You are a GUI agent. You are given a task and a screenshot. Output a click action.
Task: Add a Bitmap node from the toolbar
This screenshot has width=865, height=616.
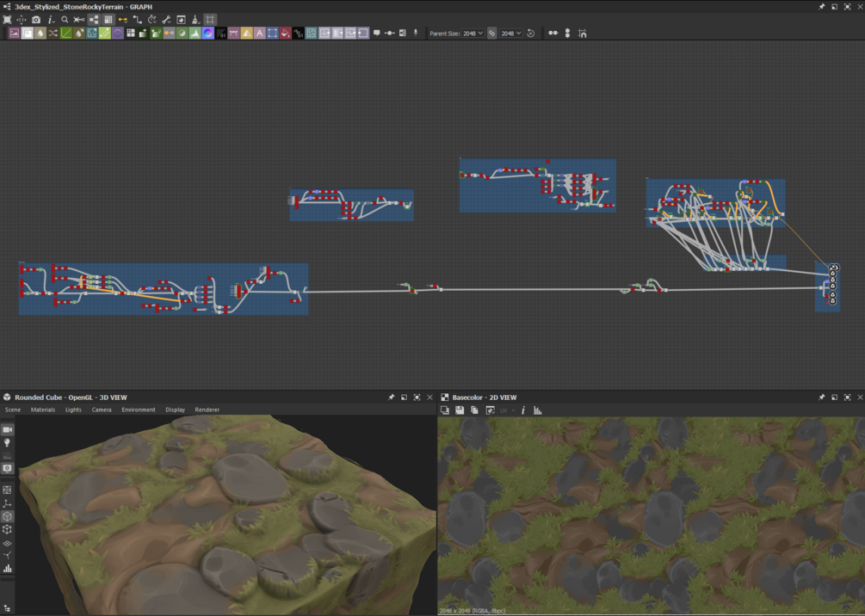15,33
